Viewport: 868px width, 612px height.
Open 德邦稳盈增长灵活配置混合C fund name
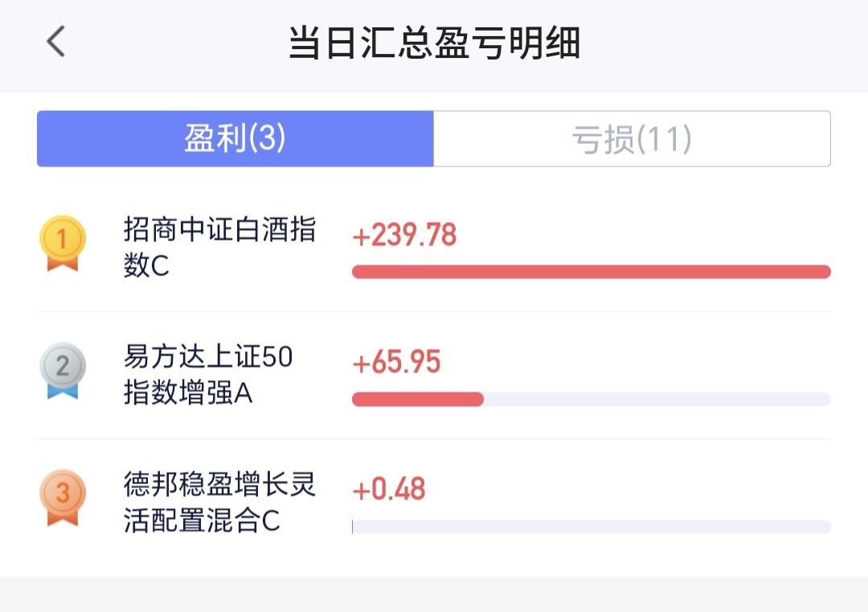click(x=219, y=503)
